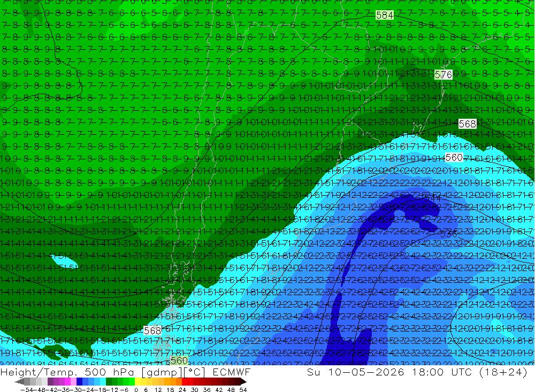535x392 pixels.
Task: Pick the dark purple swatch above -42
Action: pos(50,381)
